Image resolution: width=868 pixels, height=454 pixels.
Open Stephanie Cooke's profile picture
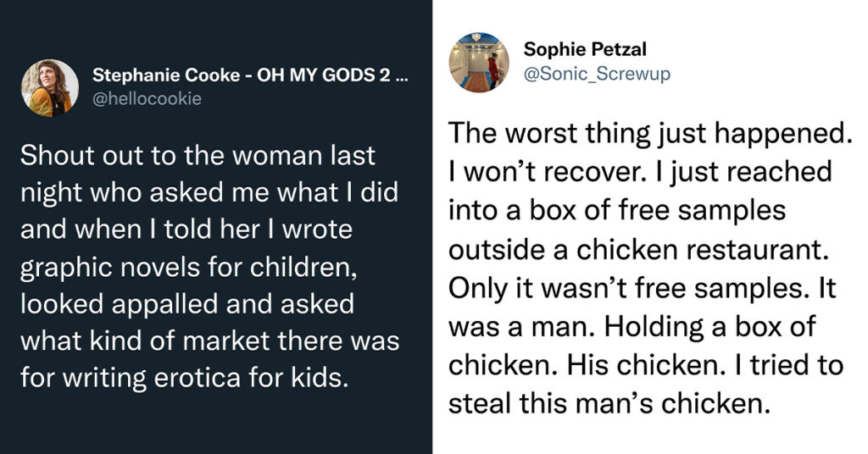tap(50, 88)
